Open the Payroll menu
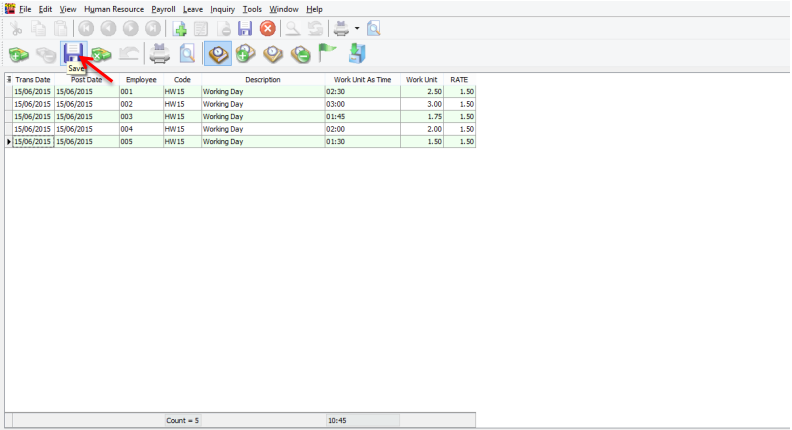Viewport: 792px width, 430px height. 163,9
